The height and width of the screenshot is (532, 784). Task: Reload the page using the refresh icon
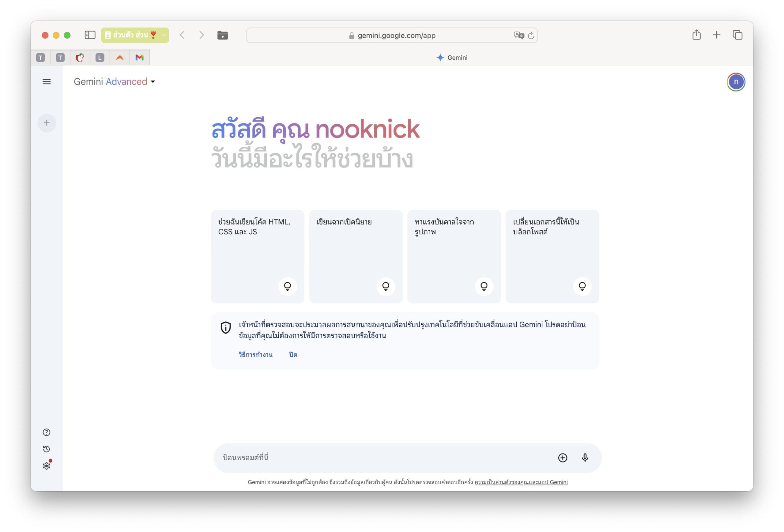click(x=531, y=36)
